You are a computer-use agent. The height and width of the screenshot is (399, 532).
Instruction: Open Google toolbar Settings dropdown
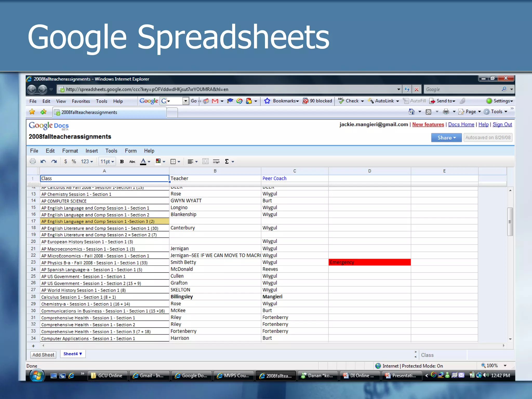point(500,101)
